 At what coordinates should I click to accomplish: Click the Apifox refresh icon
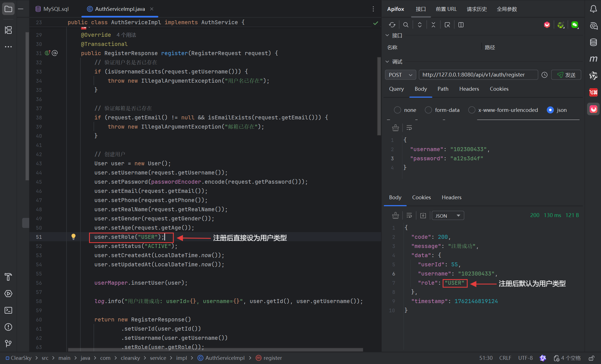392,25
